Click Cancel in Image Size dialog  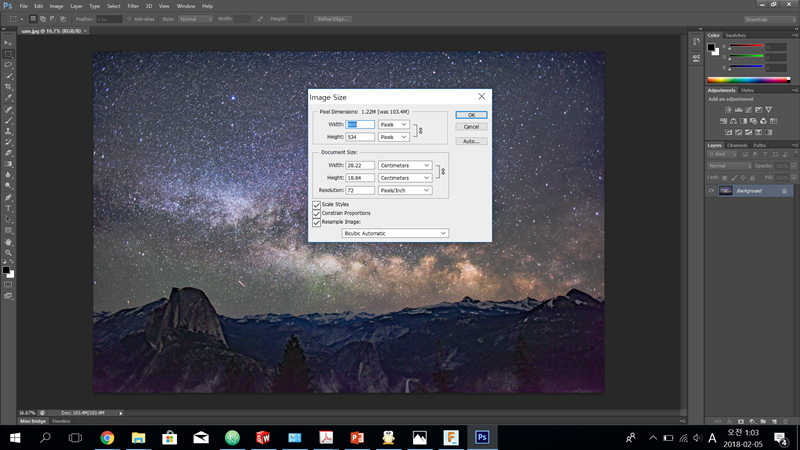click(x=471, y=127)
